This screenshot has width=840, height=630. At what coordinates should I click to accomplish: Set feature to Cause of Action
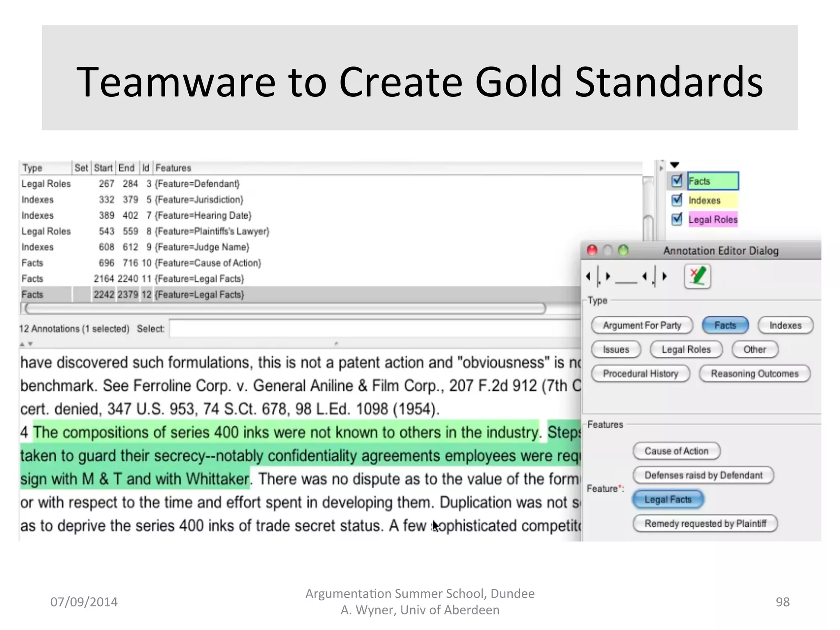[676, 451]
